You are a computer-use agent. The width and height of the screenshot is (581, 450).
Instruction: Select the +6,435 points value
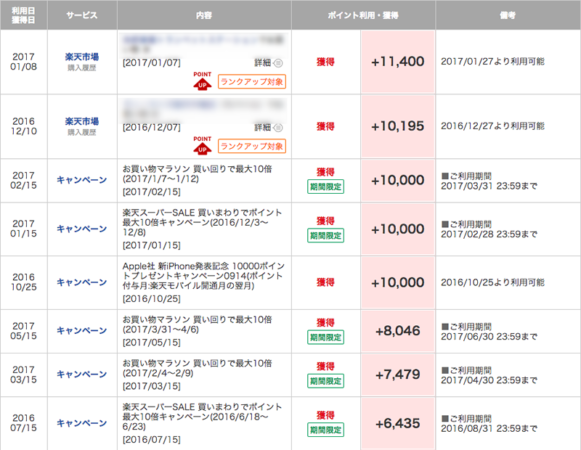pyautogui.click(x=398, y=423)
